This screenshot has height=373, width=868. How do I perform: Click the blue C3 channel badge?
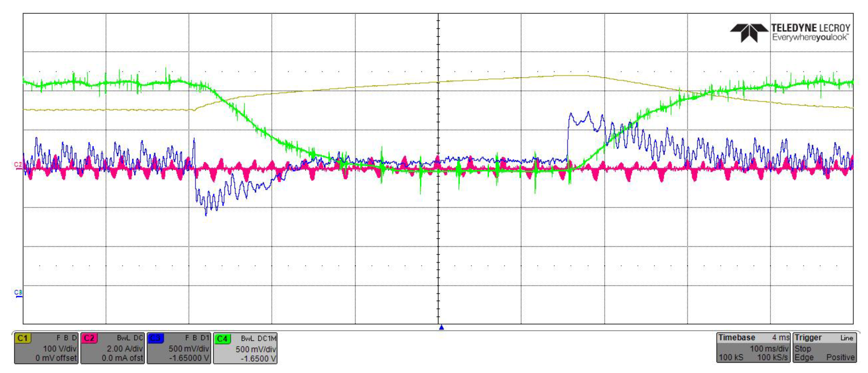(x=155, y=338)
